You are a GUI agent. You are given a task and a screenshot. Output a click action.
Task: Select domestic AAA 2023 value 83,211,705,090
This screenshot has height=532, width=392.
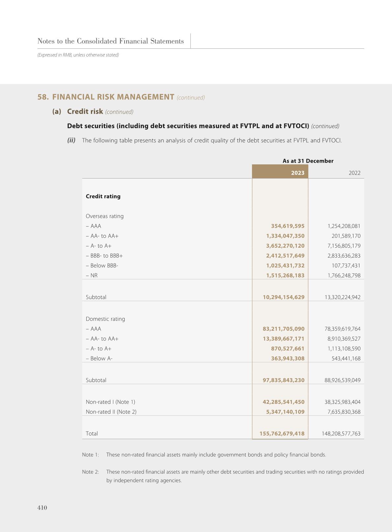tap(283, 329)
